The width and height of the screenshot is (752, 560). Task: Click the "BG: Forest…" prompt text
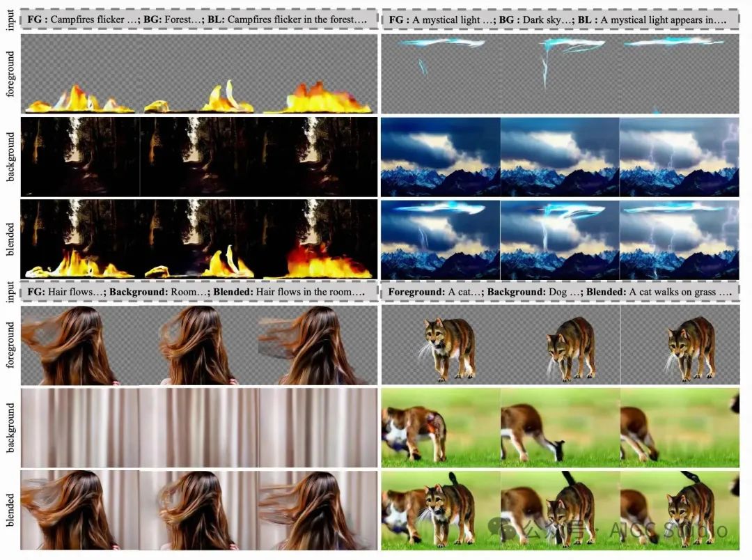pos(172,20)
